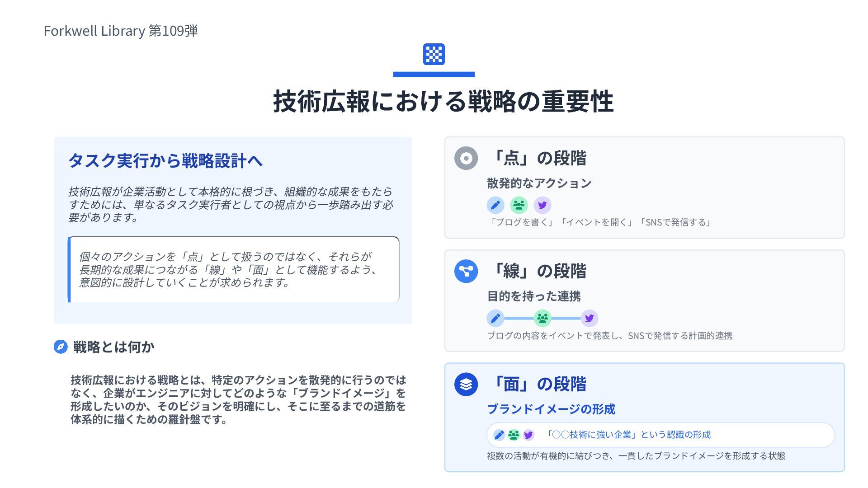The height and width of the screenshot is (488, 868).
Task: Click the green people icon under 散発的なアクション
Action: point(519,205)
